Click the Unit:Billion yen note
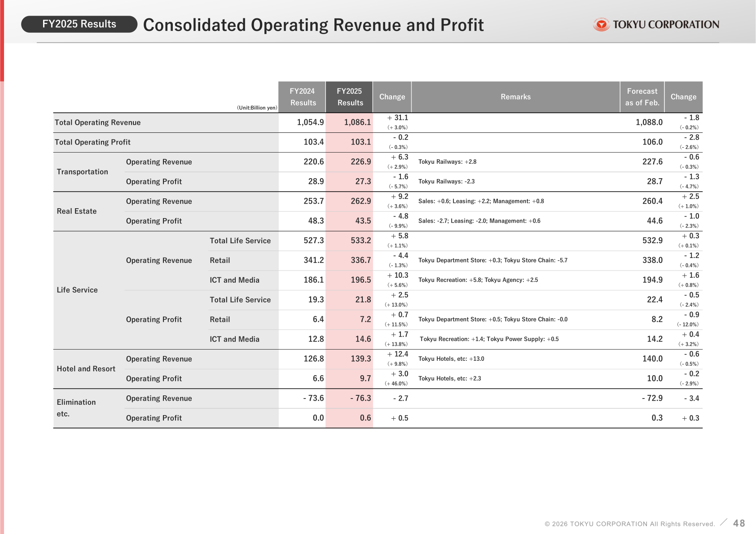This screenshot has height=534, width=756. (257, 108)
